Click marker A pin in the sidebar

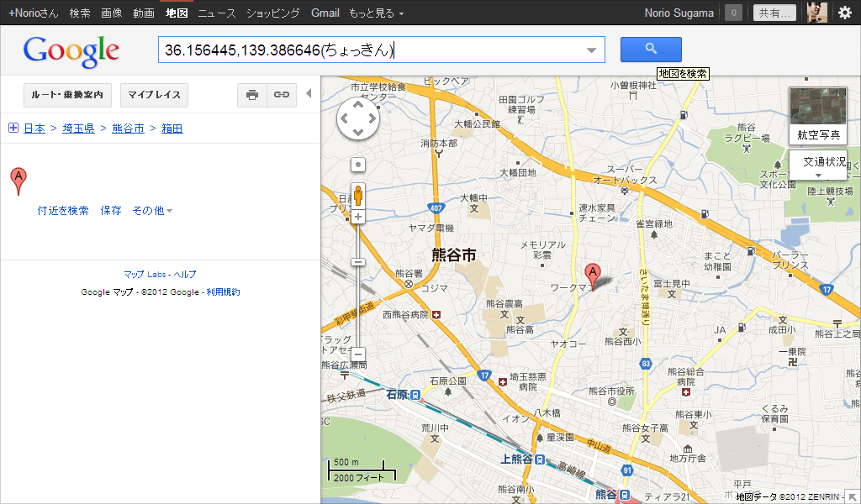[18, 181]
